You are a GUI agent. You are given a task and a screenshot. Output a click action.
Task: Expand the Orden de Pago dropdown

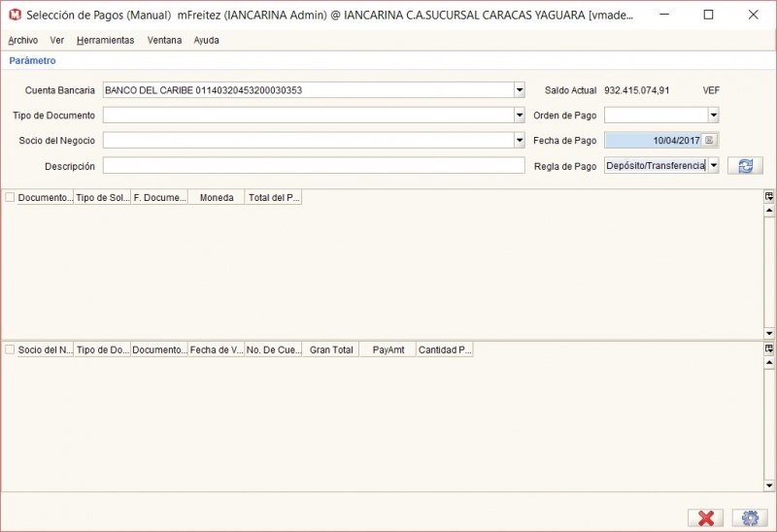point(713,115)
